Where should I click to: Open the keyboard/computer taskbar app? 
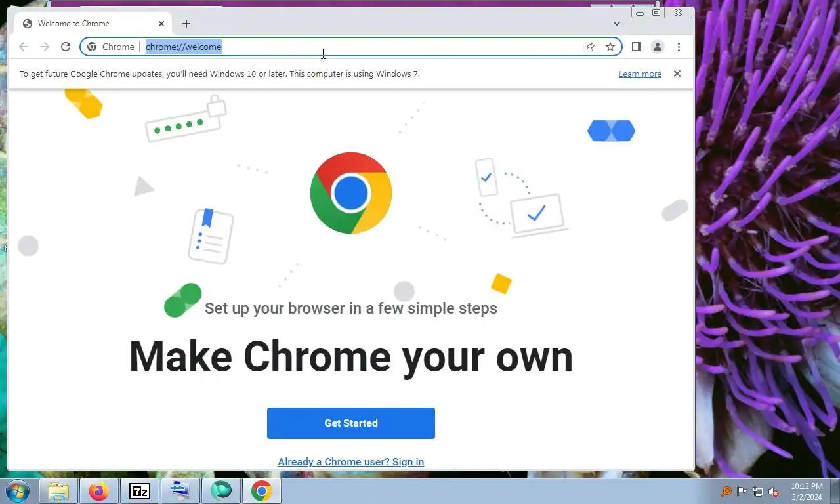180,491
